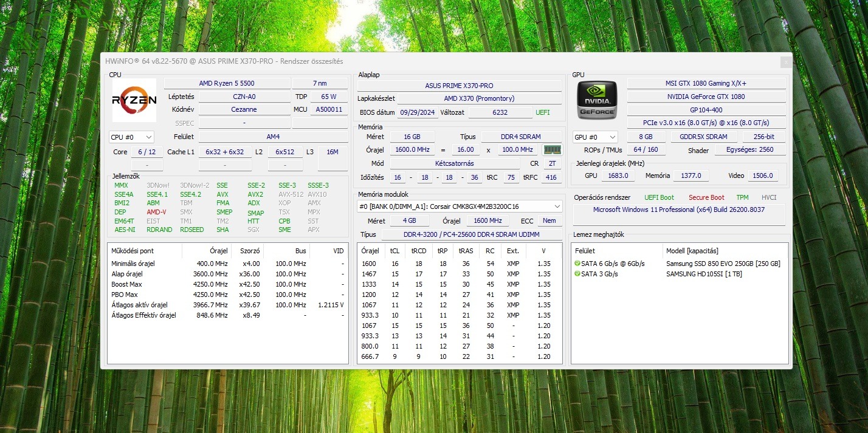Click the 65 W TDP field

[x=329, y=97]
